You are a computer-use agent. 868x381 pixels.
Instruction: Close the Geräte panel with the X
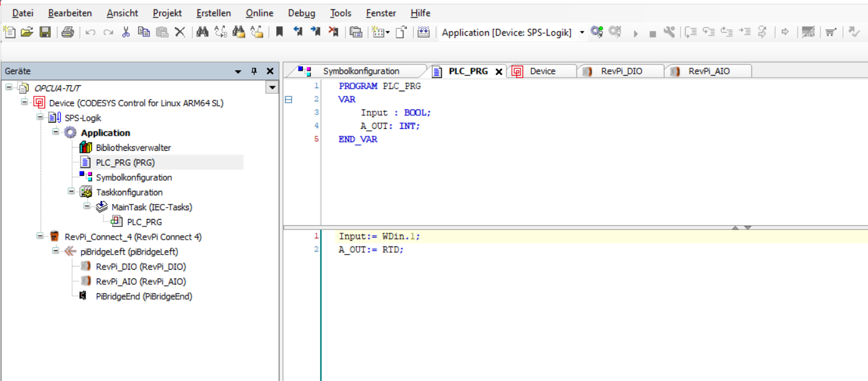[x=269, y=70]
